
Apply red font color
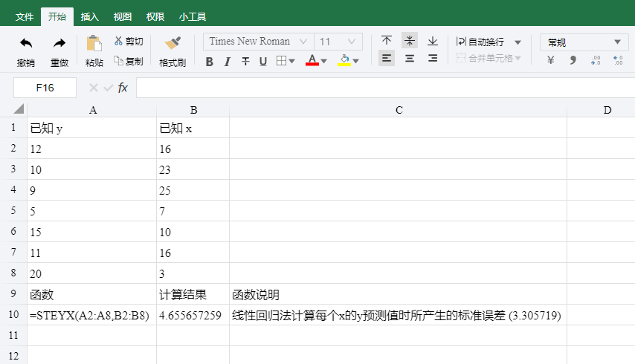312,60
